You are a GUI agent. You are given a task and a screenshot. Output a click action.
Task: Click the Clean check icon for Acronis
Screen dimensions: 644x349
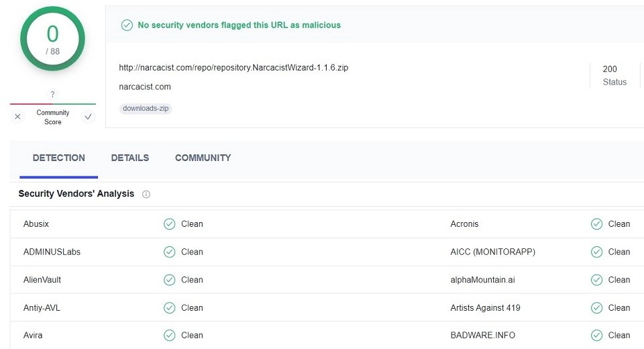[x=596, y=224]
